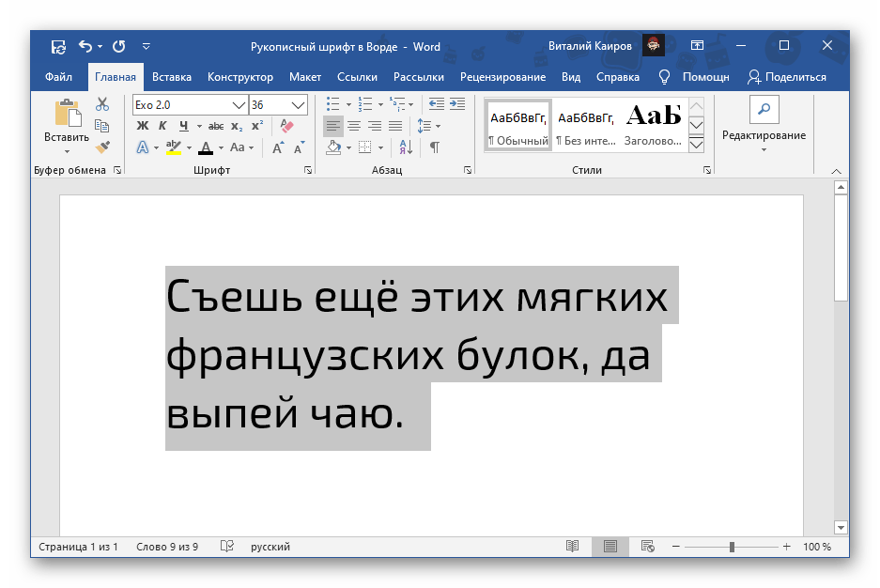Apply the Заголовок heading style thumbnail
Screen dimensions: 880x588
click(x=653, y=124)
